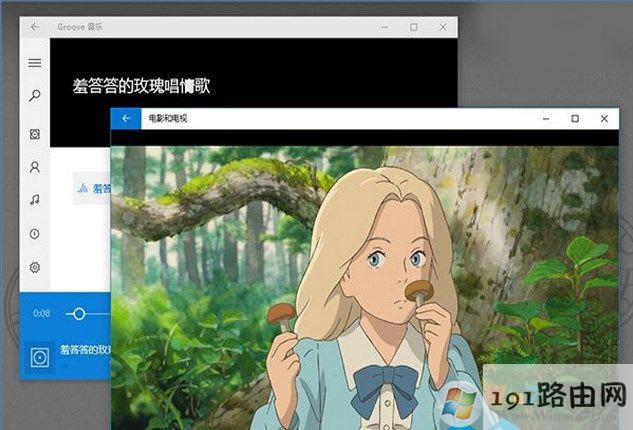Screen dimensions: 633x430
Task: Open Albums view in Groove sidebar
Action: click(x=35, y=134)
